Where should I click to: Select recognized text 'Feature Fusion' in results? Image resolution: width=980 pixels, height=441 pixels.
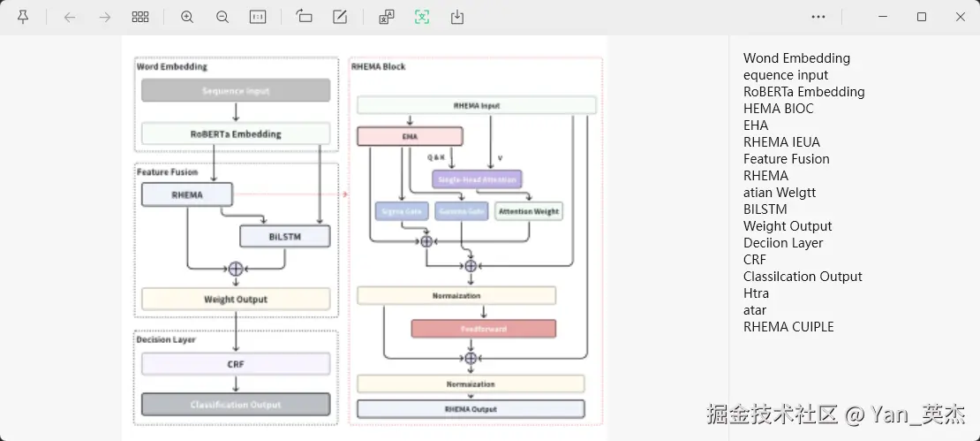coord(787,159)
